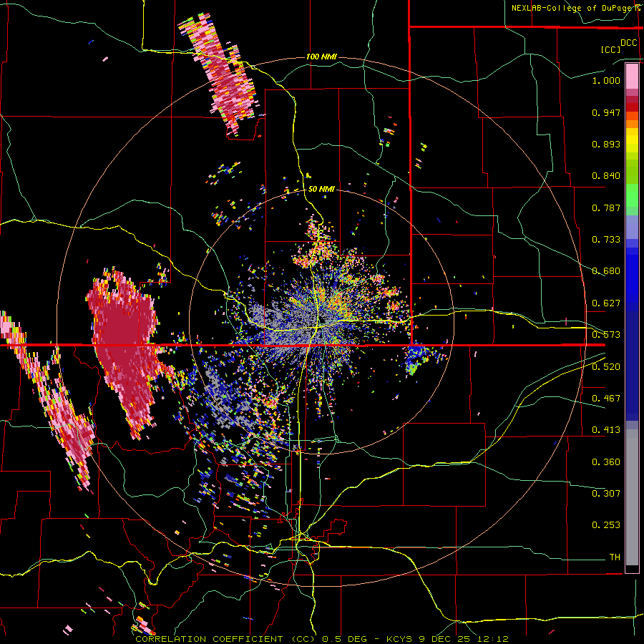Click the 0.787 legend value
This screenshot has height=644, width=644.
pyautogui.click(x=606, y=208)
